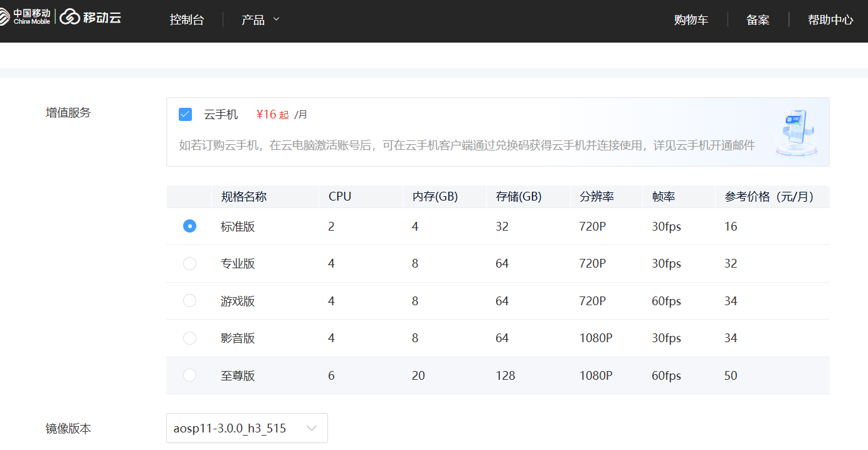Click the 规格名称 column header
Viewport: 868px width, 450px height.
(x=244, y=197)
